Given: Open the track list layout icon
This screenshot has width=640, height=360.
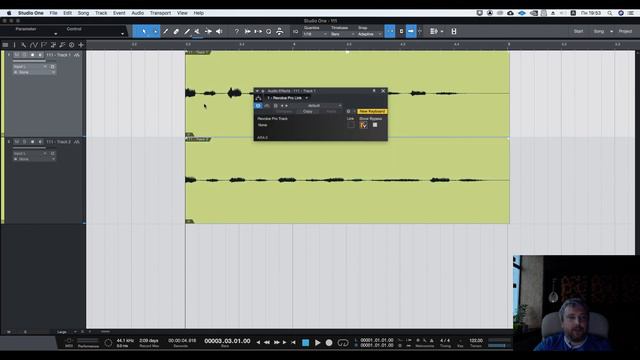Looking at the screenshot, I should pyautogui.click(x=434, y=31).
